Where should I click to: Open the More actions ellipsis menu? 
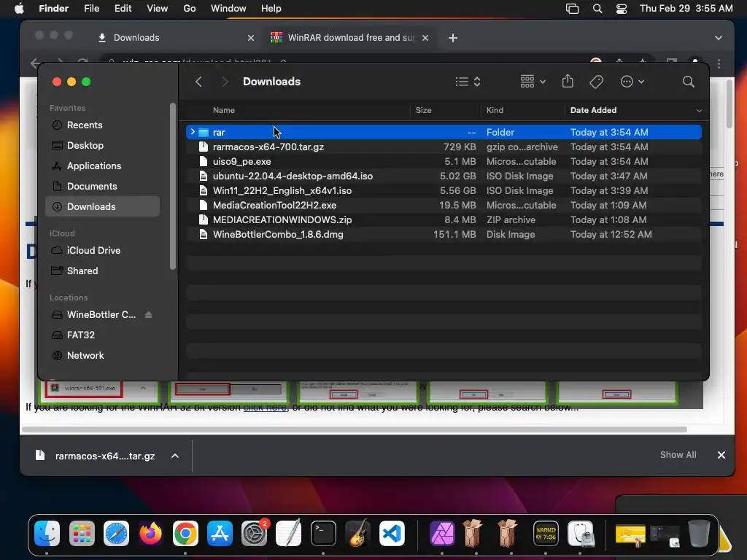tap(632, 82)
